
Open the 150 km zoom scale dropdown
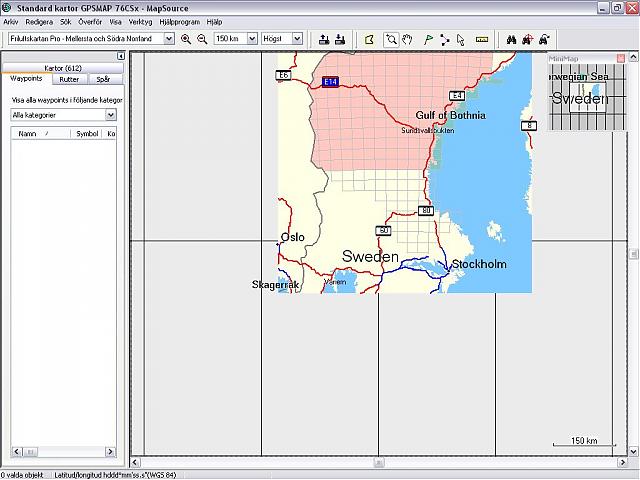[252, 39]
